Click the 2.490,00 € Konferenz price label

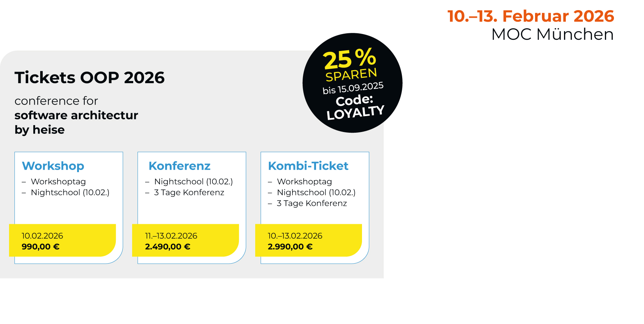coord(168,247)
